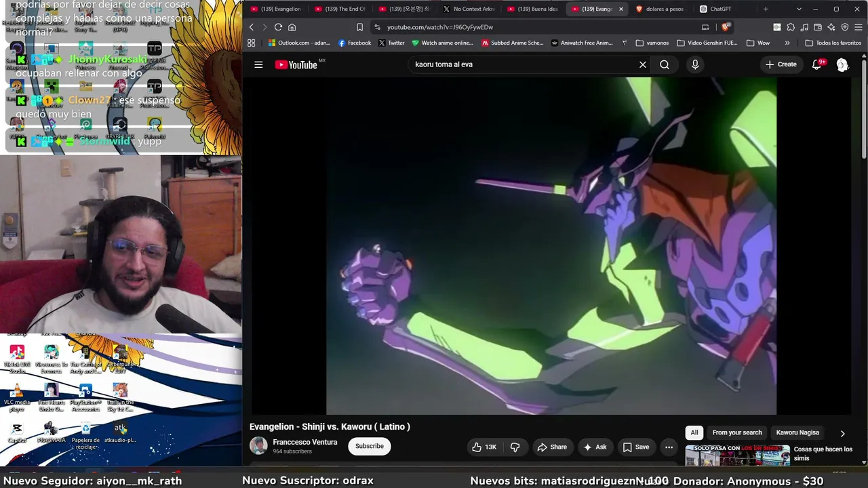Bookmark this page in the address bar

[360, 27]
